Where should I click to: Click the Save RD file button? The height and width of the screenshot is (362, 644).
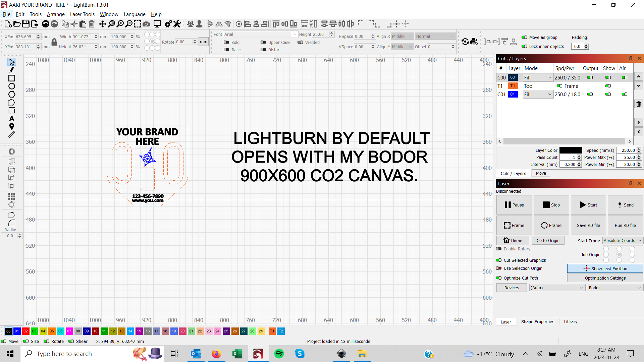(588, 225)
